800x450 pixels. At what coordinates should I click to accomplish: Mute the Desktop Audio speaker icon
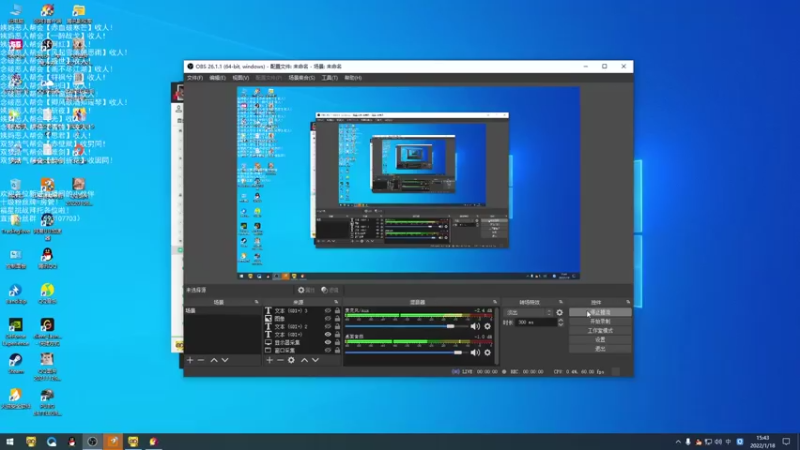[475, 353]
